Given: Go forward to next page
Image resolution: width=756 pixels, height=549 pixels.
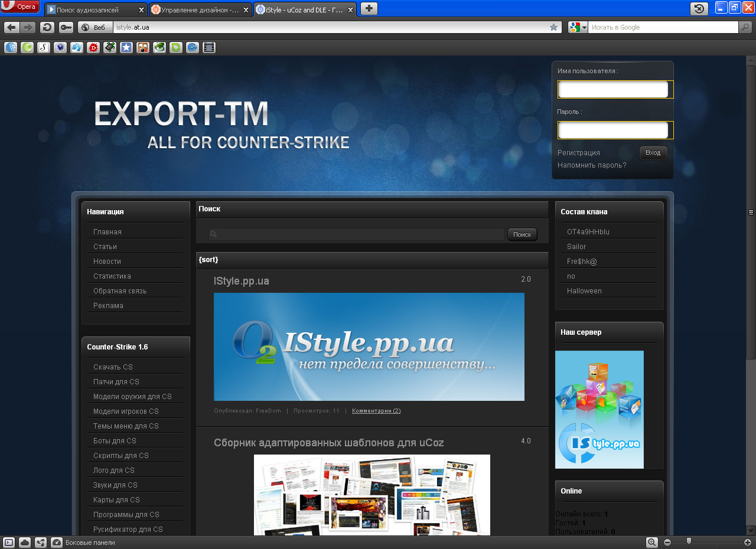Looking at the screenshot, I should (x=28, y=27).
